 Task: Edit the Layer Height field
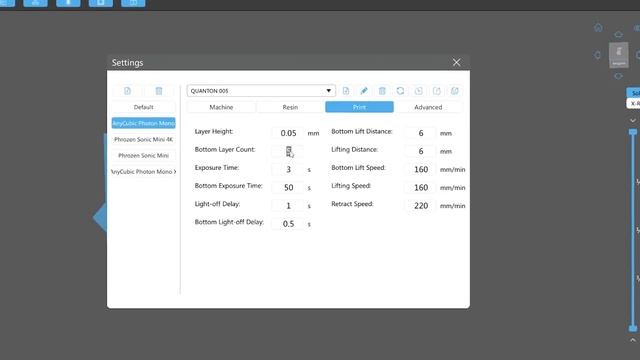[288, 133]
